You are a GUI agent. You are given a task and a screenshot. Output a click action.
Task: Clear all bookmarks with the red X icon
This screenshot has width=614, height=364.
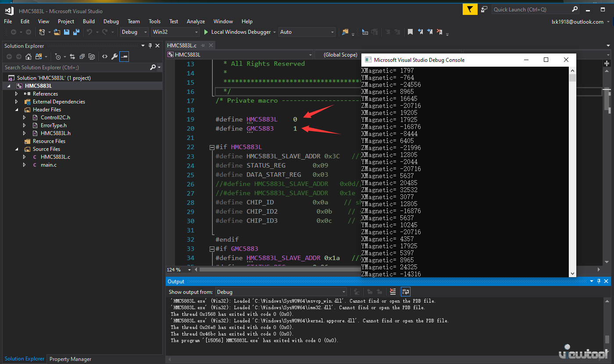(x=439, y=32)
